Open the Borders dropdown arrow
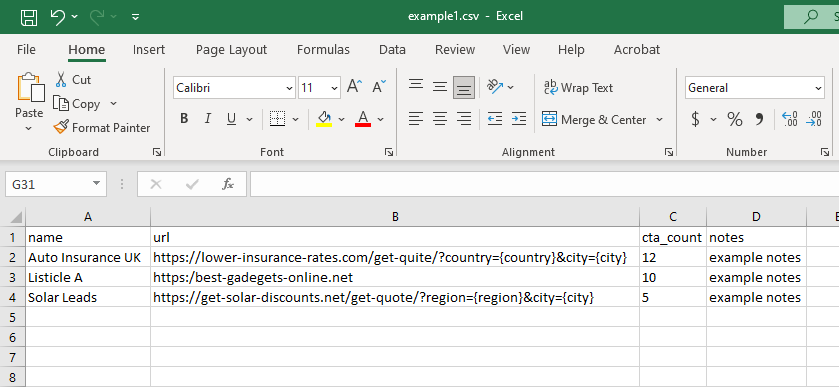Viewport: 839px width, 387px height. click(295, 119)
